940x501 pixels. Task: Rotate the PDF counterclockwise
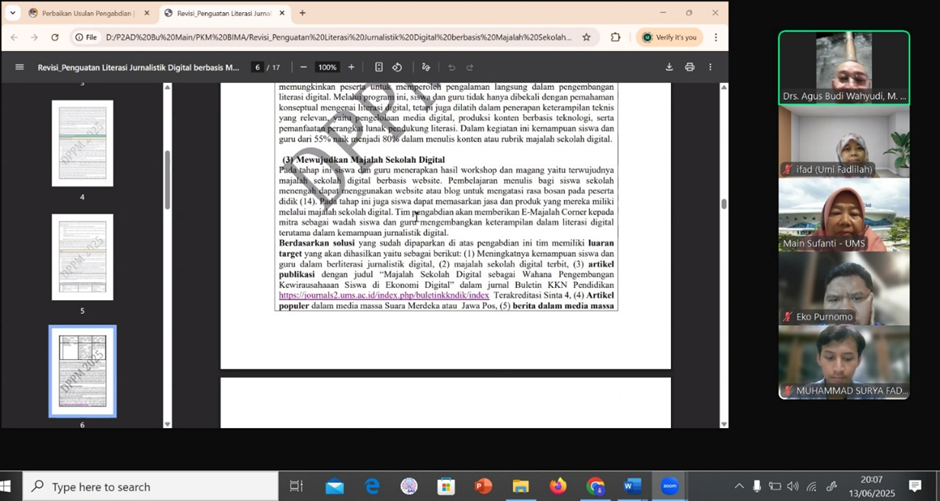pos(397,67)
